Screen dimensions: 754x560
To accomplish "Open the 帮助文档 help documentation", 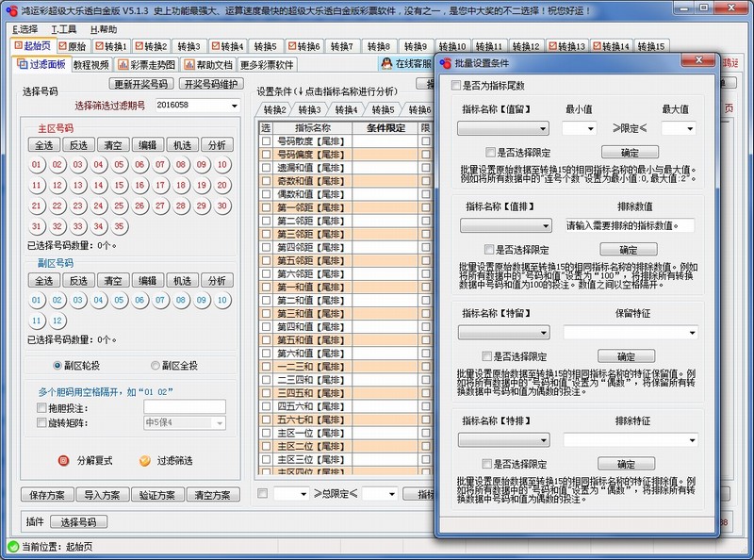I will [x=210, y=64].
